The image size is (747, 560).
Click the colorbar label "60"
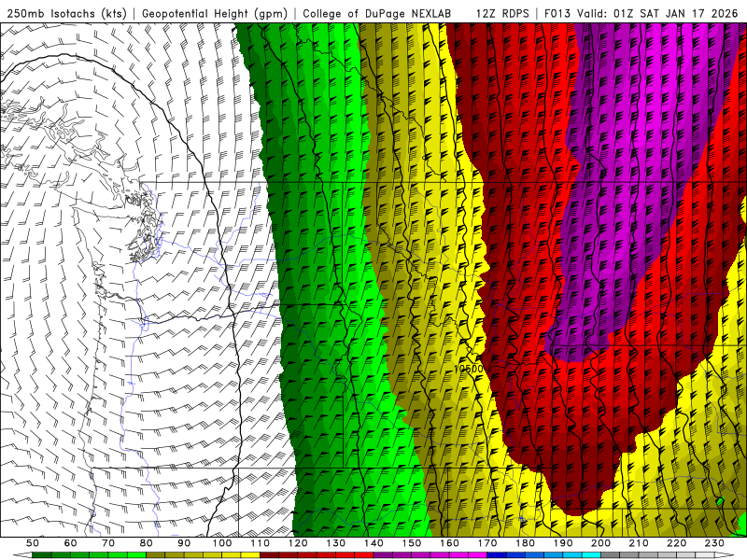(x=70, y=543)
